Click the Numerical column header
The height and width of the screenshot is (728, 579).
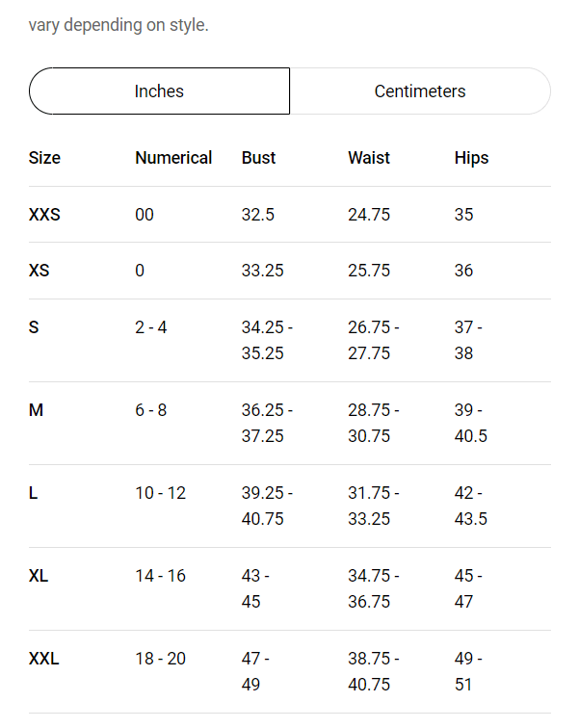point(173,158)
